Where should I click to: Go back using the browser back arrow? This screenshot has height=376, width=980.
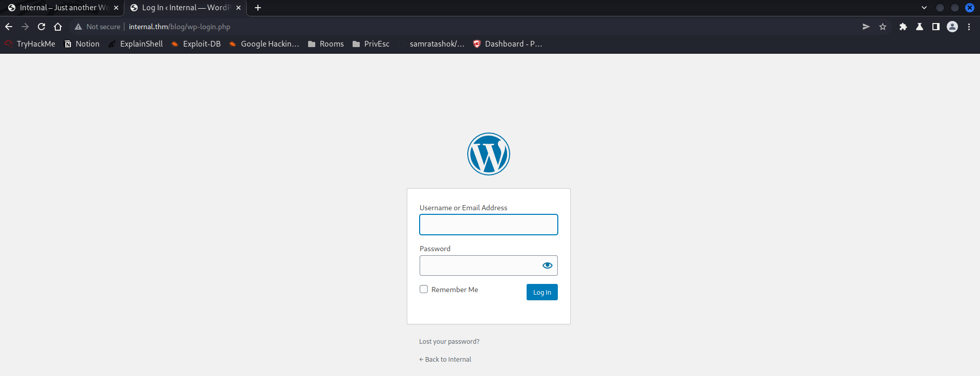[9, 27]
